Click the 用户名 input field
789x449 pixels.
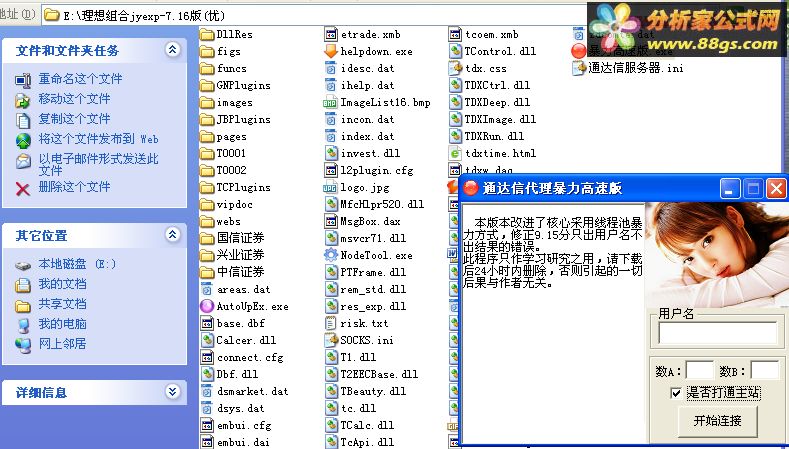(718, 333)
